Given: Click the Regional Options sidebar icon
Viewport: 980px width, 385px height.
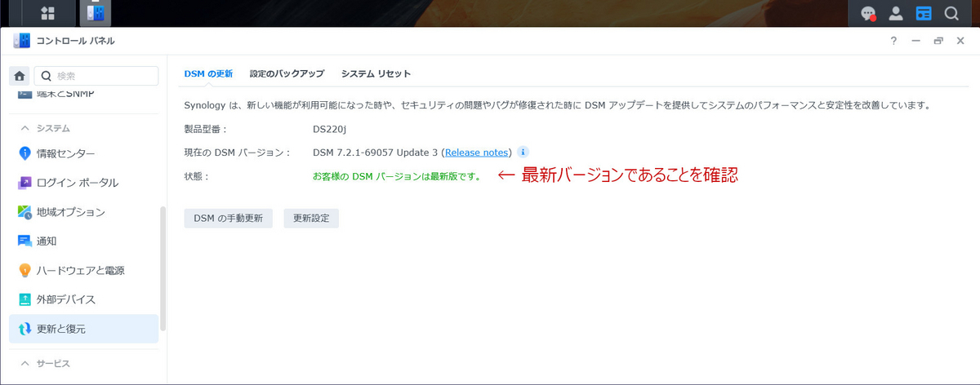Looking at the screenshot, I should [x=24, y=212].
